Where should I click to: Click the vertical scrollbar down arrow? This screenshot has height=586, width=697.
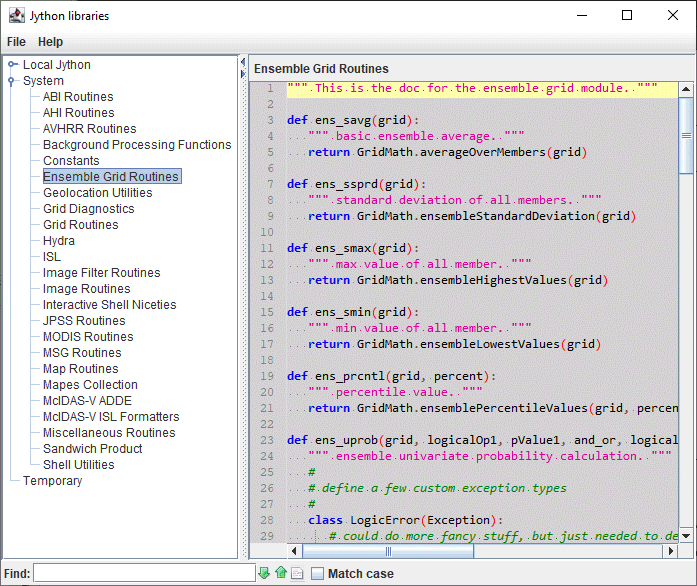point(686,536)
